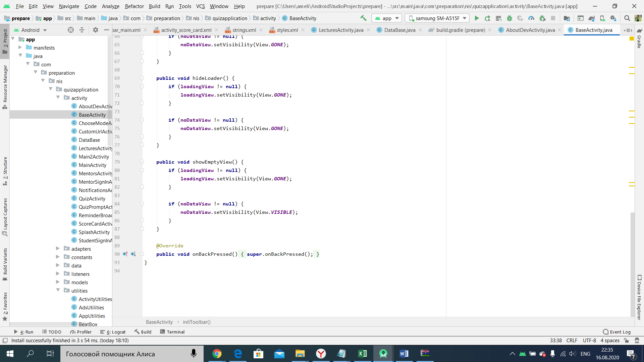Image resolution: width=644 pixels, height=362 pixels.
Task: Switch to the LecturesActivity.java tab
Action: pos(340,30)
